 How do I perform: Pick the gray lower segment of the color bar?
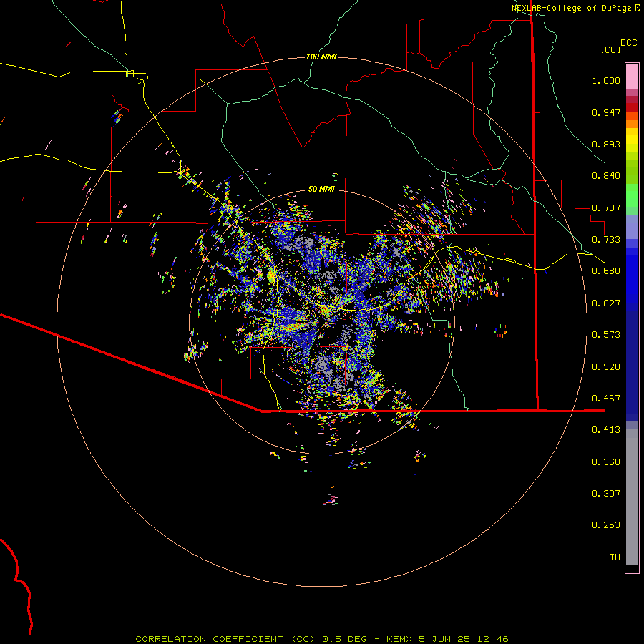[632, 497]
